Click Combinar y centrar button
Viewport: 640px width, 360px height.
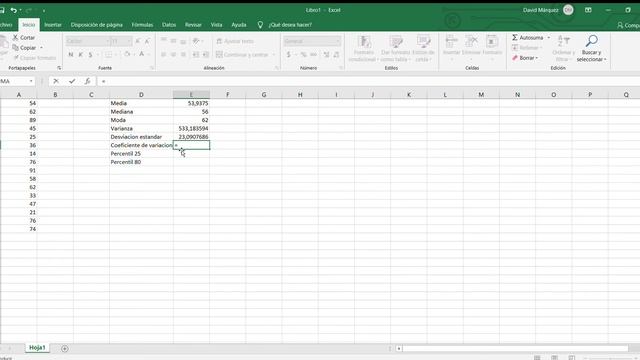click(242, 54)
